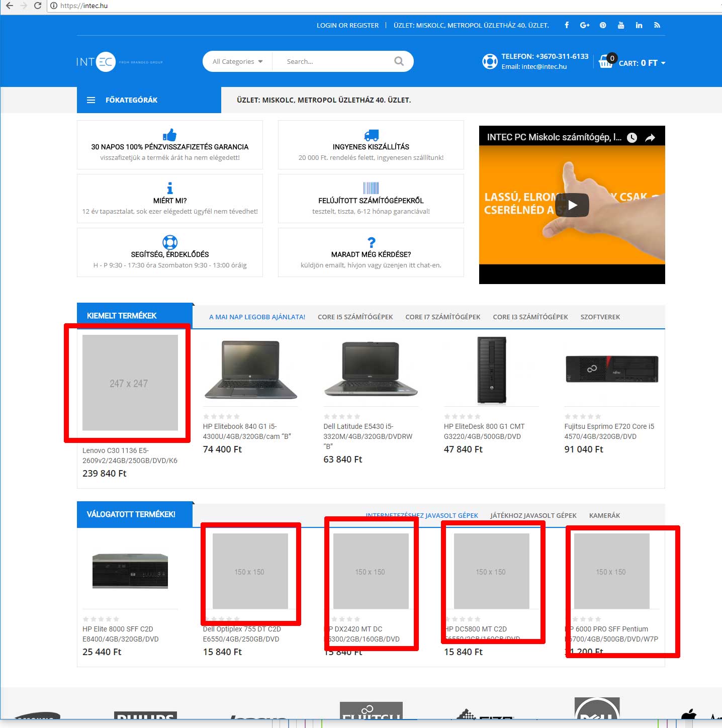Select the A mai nap legobb ajánlata tab
The width and height of the screenshot is (722, 728).
point(257,317)
